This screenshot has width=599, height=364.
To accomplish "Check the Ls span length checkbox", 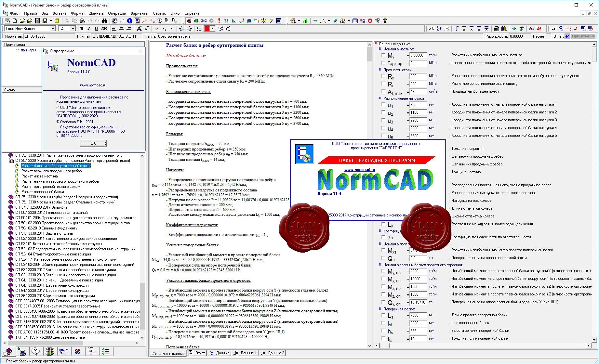I will 383,315.
